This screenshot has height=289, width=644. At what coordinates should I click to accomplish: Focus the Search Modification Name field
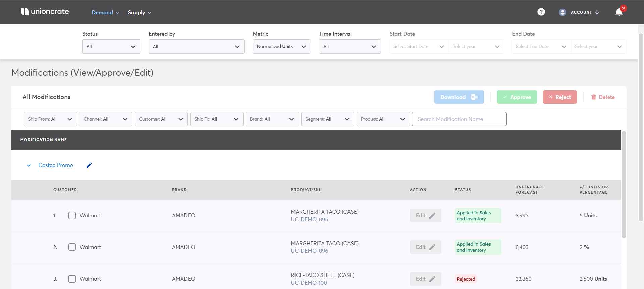pyautogui.click(x=459, y=119)
